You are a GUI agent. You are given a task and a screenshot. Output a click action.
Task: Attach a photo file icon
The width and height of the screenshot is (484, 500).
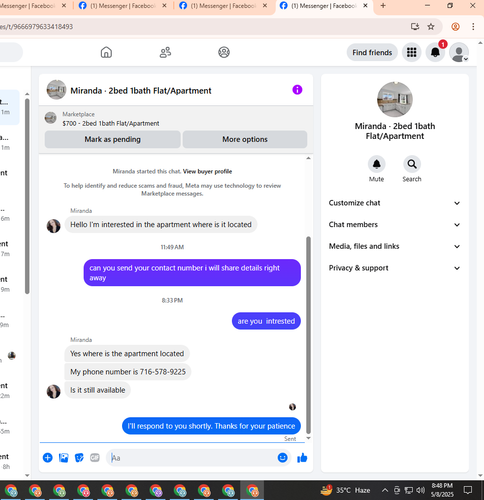click(x=63, y=458)
